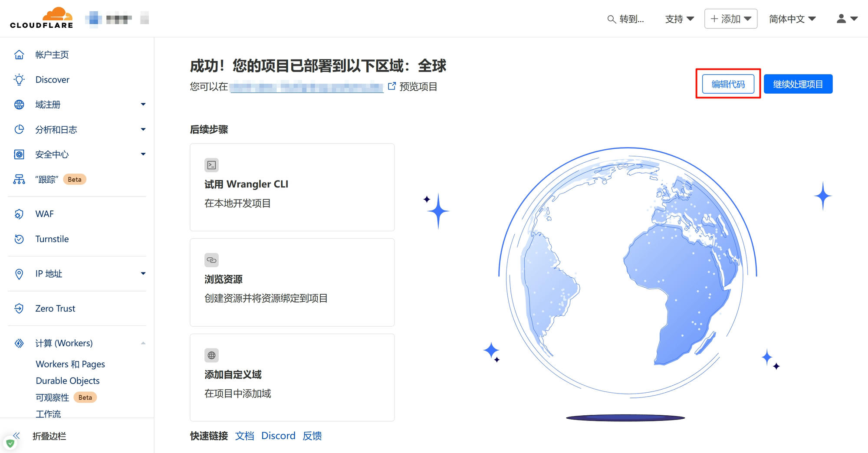The width and height of the screenshot is (868, 453).
Task: Click the Cloudflare logo
Action: coord(42,18)
